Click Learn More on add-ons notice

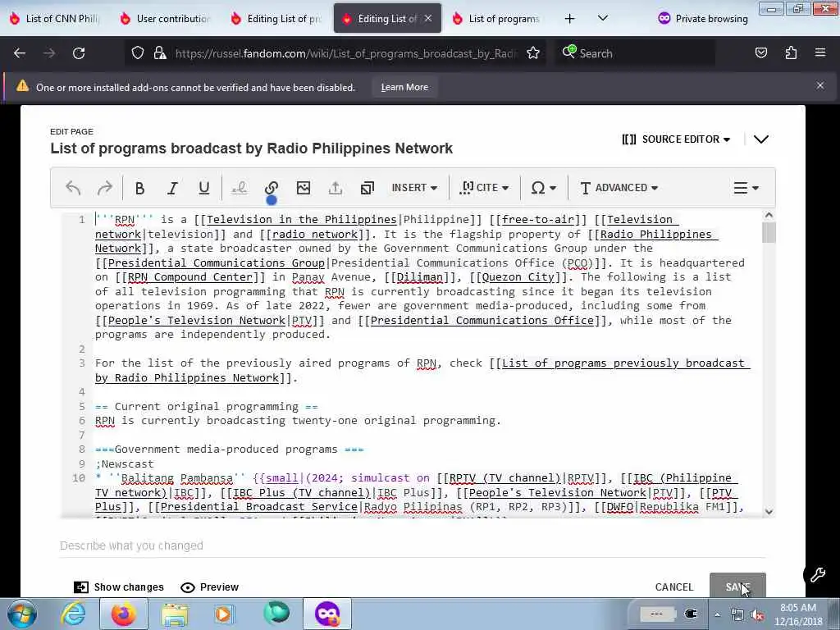404,87
